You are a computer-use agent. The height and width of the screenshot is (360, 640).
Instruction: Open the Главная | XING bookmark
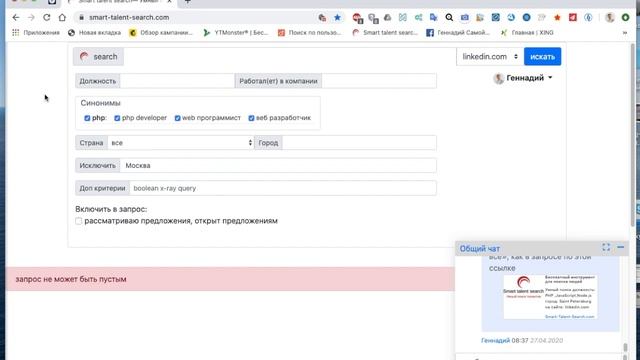[527, 33]
